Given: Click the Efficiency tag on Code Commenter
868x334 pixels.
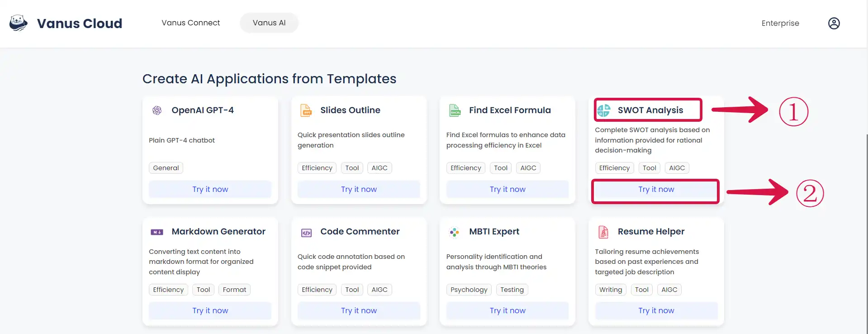Looking at the screenshot, I should (317, 290).
